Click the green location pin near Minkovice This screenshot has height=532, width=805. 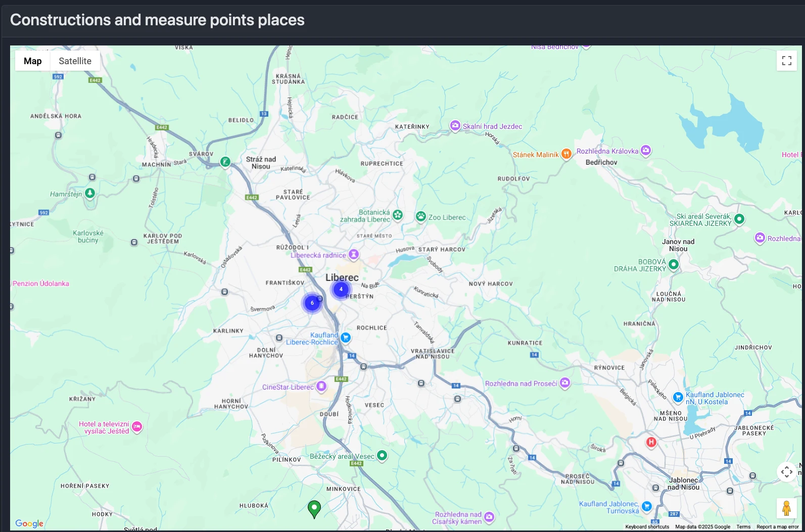pyautogui.click(x=314, y=509)
